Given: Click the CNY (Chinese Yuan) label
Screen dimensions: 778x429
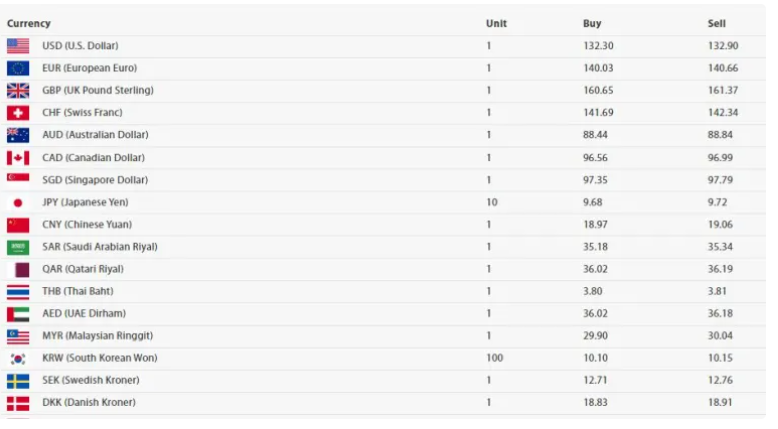Looking at the screenshot, I should (87, 224).
